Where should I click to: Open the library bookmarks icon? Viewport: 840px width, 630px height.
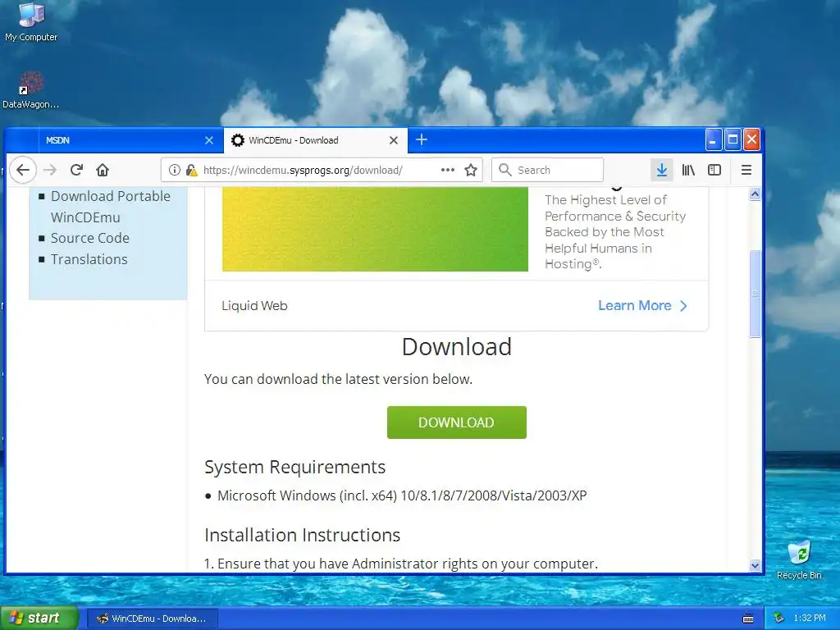point(688,170)
